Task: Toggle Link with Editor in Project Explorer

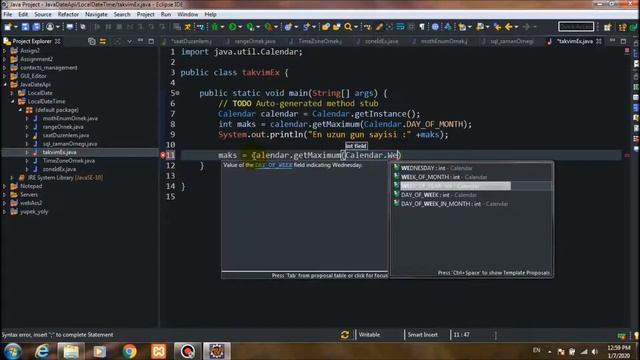Action: click(x=102, y=41)
